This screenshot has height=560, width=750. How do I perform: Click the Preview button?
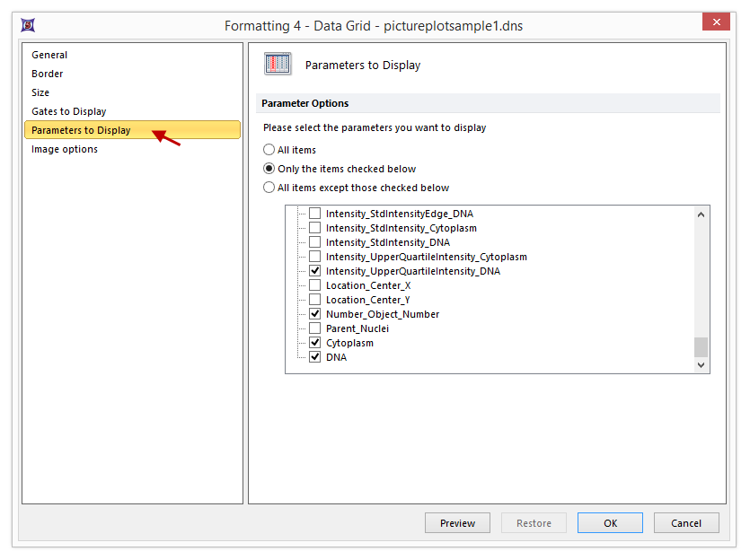point(457,523)
